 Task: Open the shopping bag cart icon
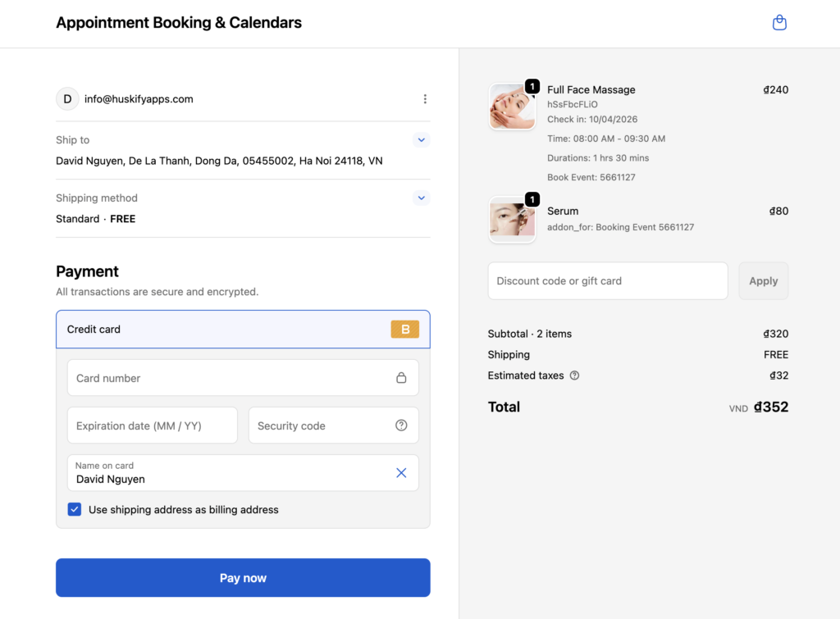[x=779, y=23]
